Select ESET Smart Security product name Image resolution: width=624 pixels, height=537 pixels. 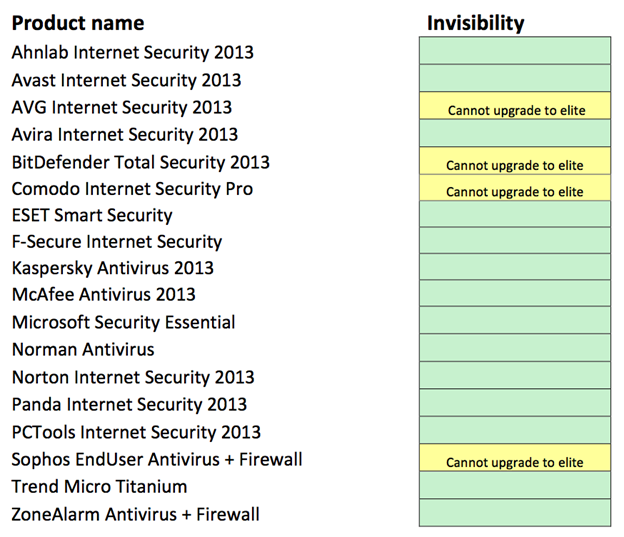tap(92, 215)
